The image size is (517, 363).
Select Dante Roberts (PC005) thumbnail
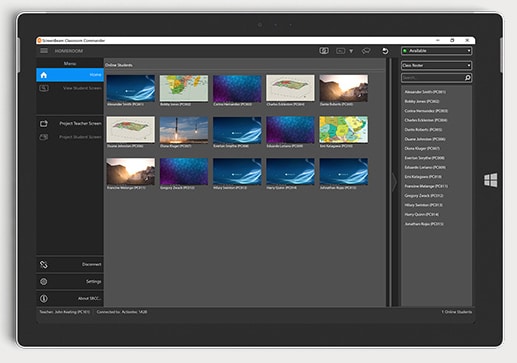[344, 88]
